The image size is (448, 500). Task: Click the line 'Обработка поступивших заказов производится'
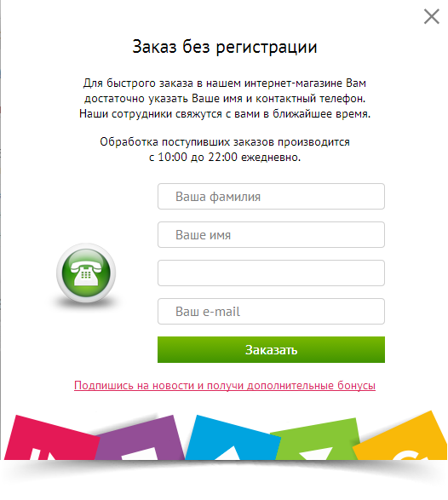coord(225,142)
